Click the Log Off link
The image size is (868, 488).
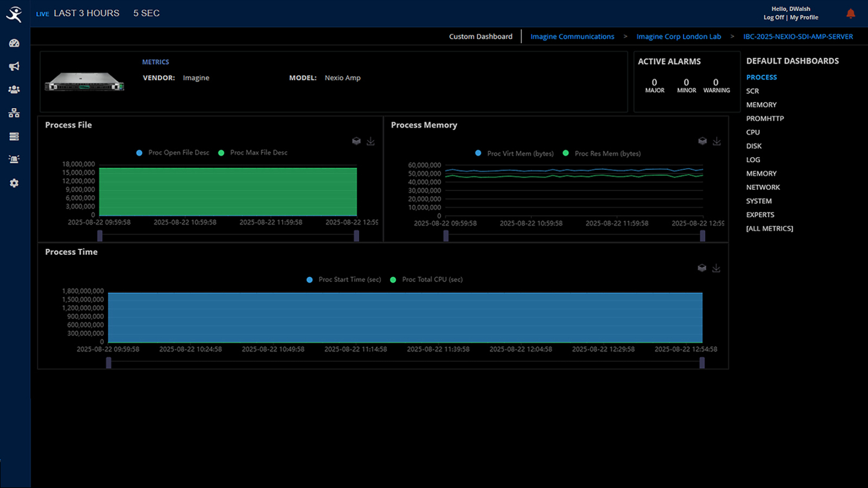pyautogui.click(x=774, y=17)
